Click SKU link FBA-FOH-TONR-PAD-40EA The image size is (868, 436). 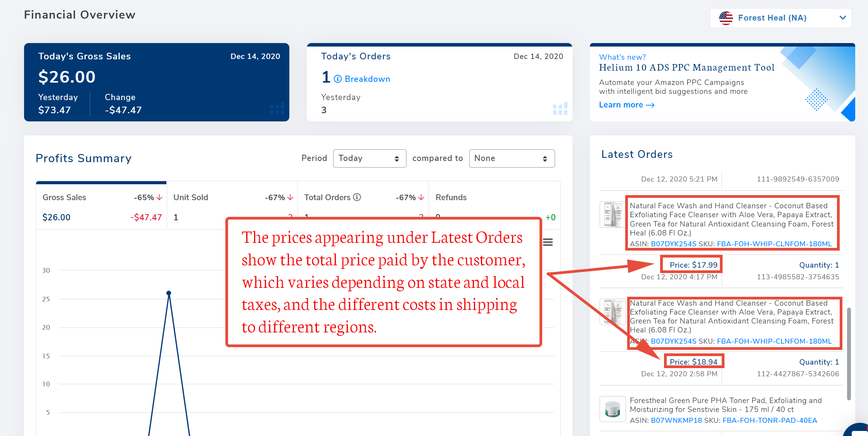click(x=769, y=420)
